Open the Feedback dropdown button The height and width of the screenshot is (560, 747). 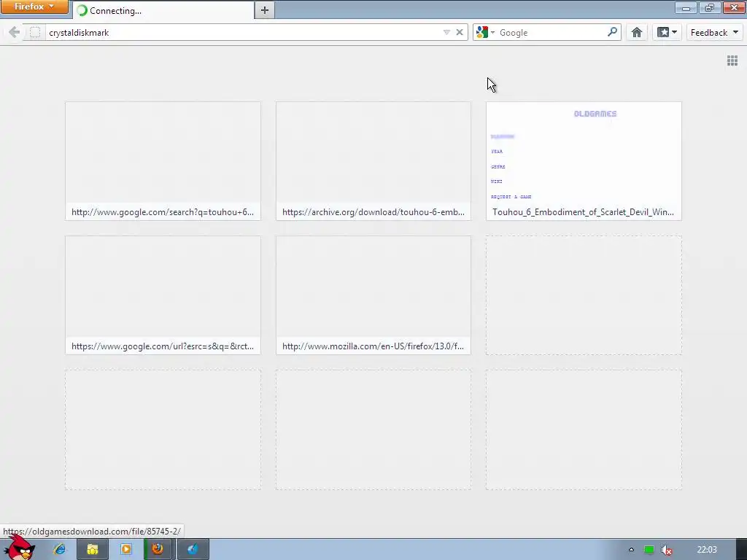click(x=714, y=32)
